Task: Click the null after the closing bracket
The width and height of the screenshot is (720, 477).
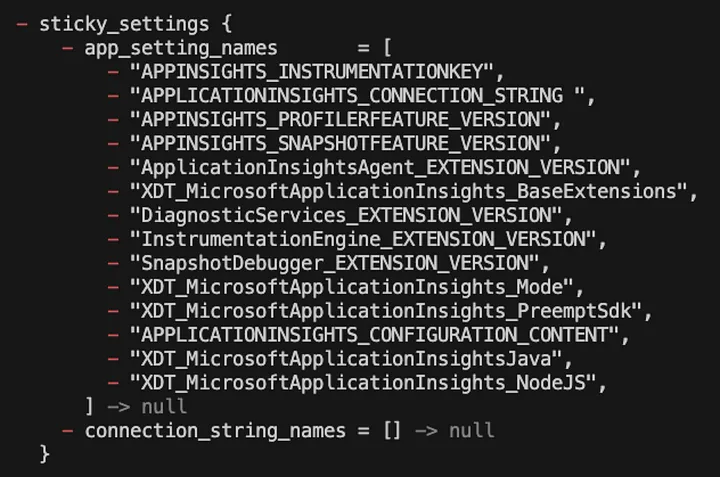Action: click(164, 407)
